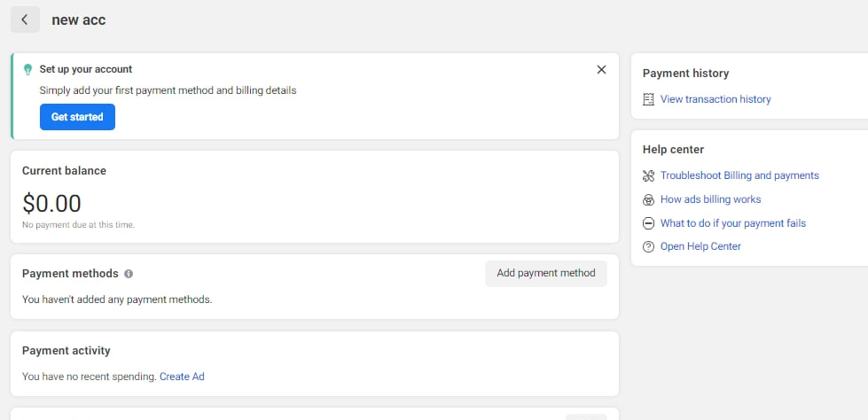The width and height of the screenshot is (868, 420).
Task: Open the Create Ad link
Action: (x=182, y=377)
